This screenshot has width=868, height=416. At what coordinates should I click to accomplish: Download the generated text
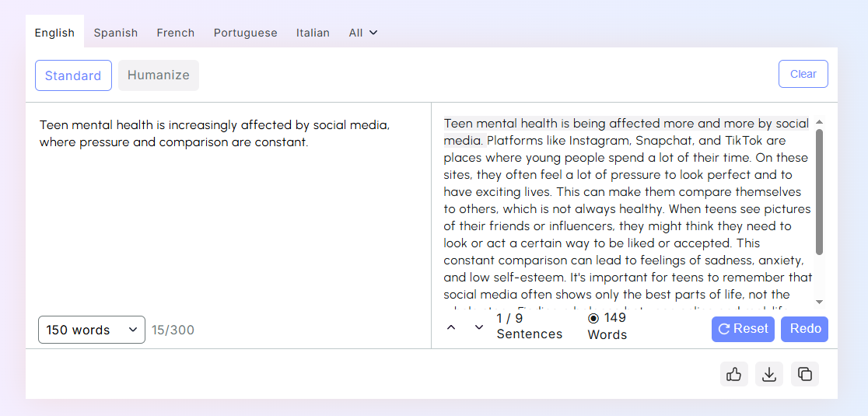point(769,374)
